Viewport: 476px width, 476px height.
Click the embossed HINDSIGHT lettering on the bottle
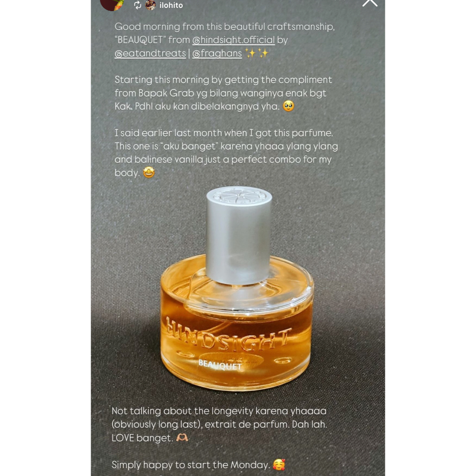(228, 335)
